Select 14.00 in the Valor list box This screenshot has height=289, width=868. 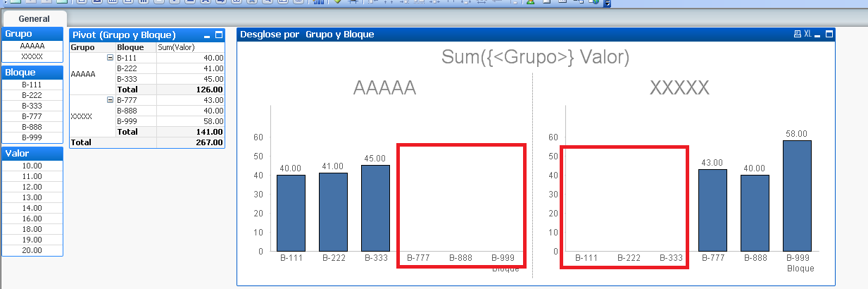(x=32, y=208)
